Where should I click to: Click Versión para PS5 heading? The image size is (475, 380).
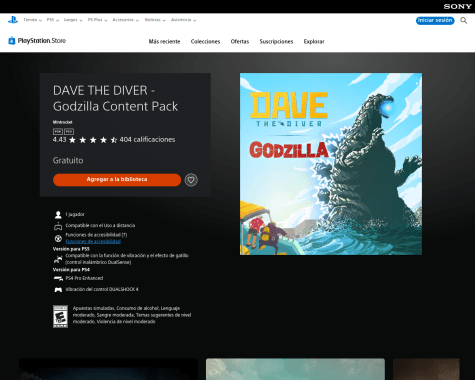pyautogui.click(x=71, y=249)
